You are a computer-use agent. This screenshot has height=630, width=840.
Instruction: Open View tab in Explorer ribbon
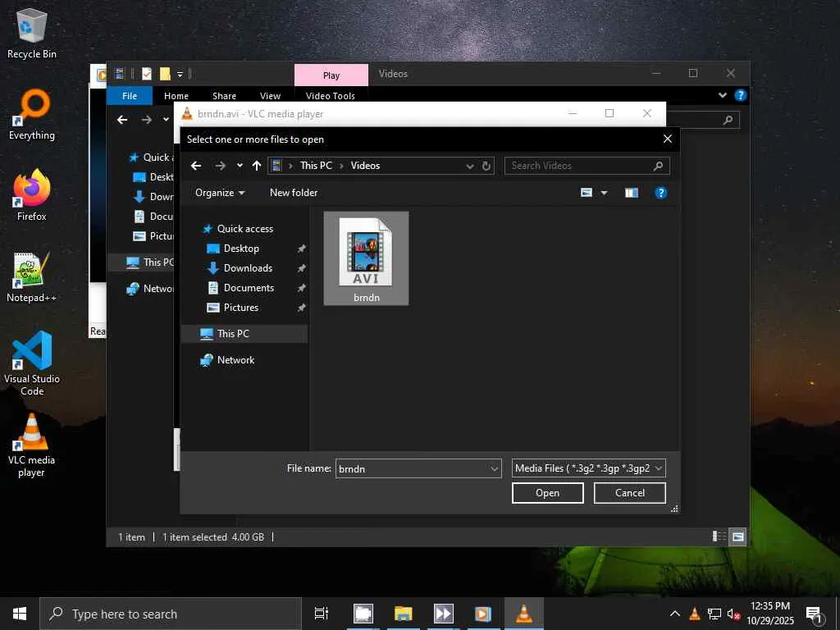(270, 96)
